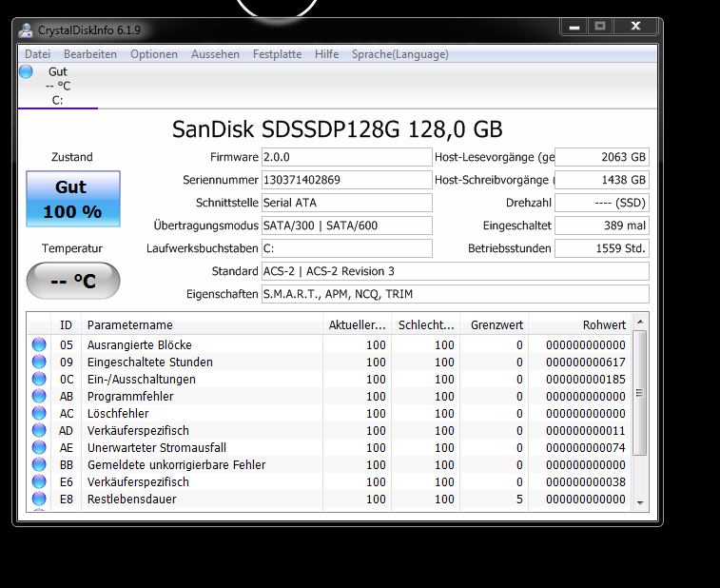
Task: Click the blue disk status orb in the drive bar
Action: click(27, 71)
